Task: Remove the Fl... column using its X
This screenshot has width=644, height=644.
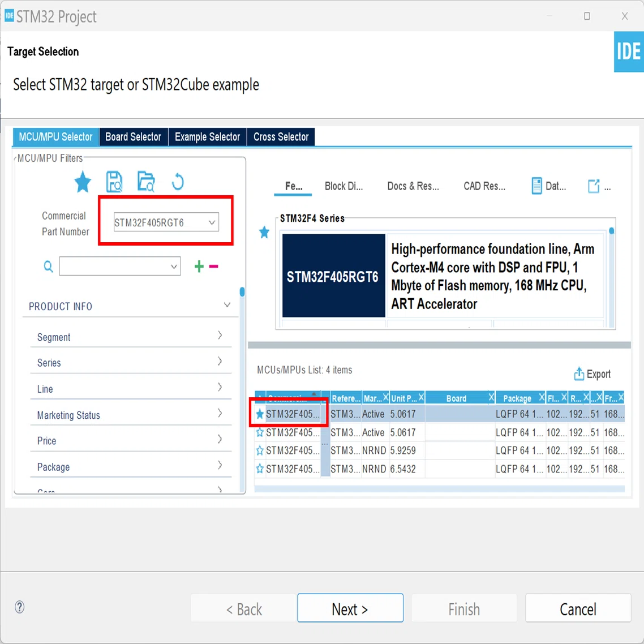Action: click(x=564, y=397)
